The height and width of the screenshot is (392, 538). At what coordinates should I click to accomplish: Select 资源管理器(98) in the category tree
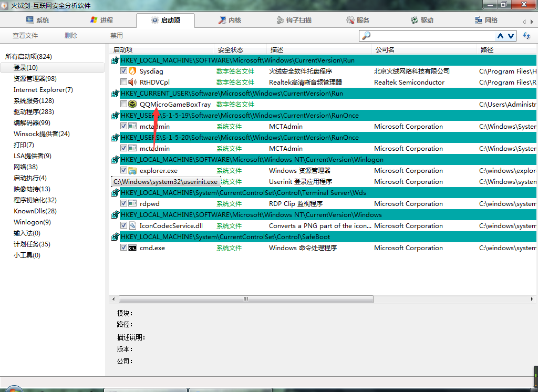(35, 78)
